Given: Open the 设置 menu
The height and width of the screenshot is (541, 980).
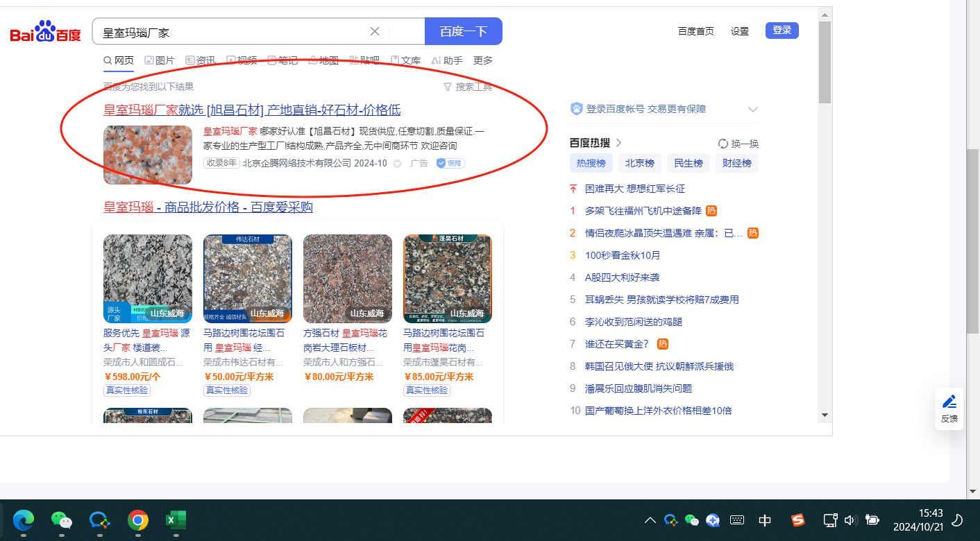Looking at the screenshot, I should point(740,31).
